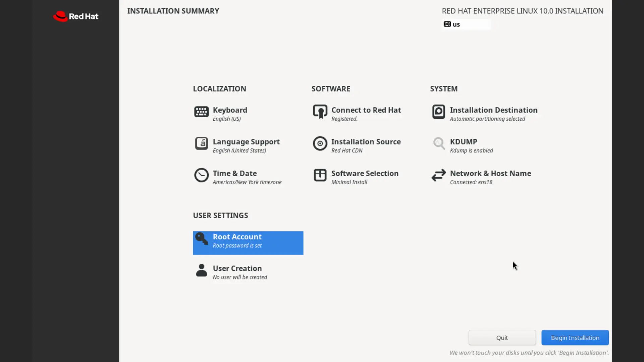This screenshot has height=362, width=644.
Task: Click the Installation Destination disk icon
Action: click(x=438, y=112)
